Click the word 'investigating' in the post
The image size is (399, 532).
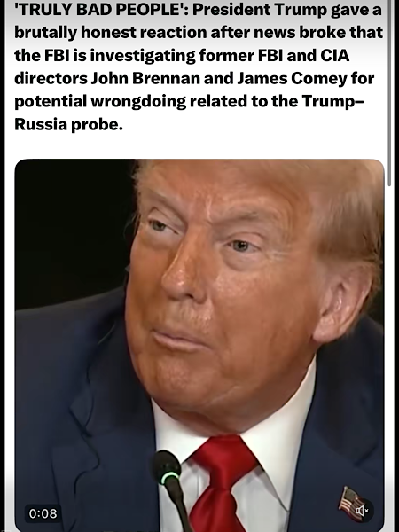coord(143,56)
